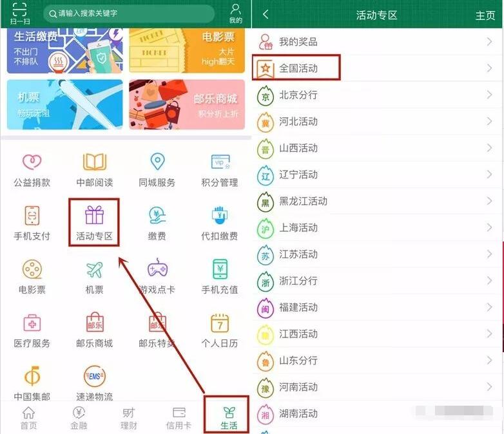Expand 江苏活动 chevron arrow
Image resolution: width=504 pixels, height=434 pixels.
point(489,254)
